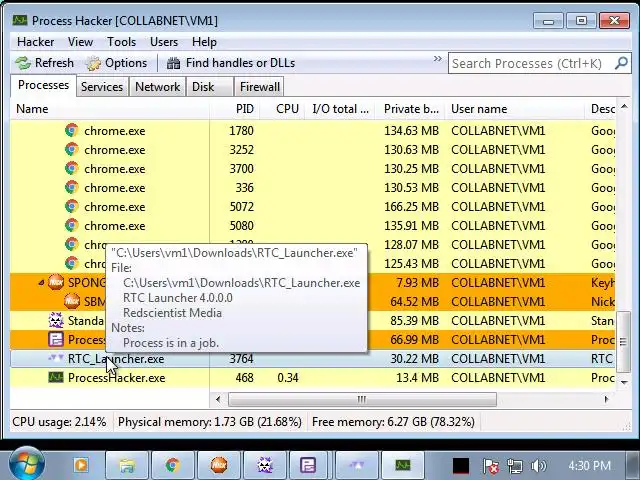
Task: Click Chrome icon of the 125.43 MB row
Action: click(72, 263)
